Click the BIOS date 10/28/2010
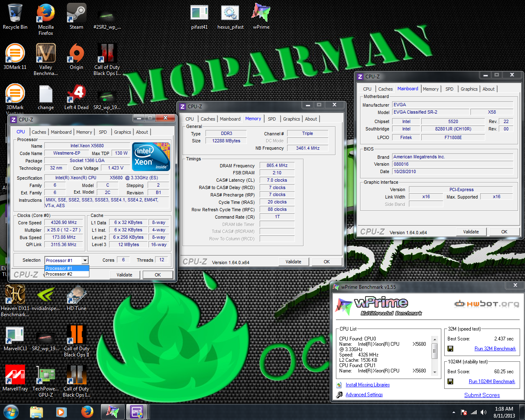 (x=453, y=171)
